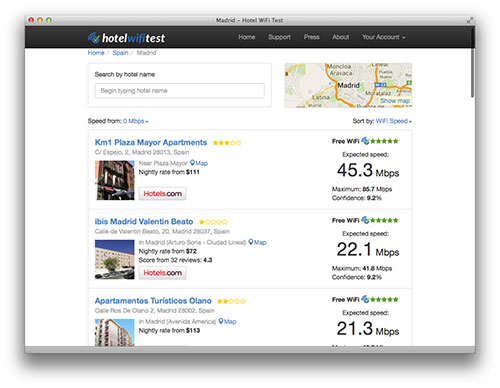Click ibis Madrid Valentin Beato photo
The height and width of the screenshot is (388, 500).
click(x=115, y=259)
